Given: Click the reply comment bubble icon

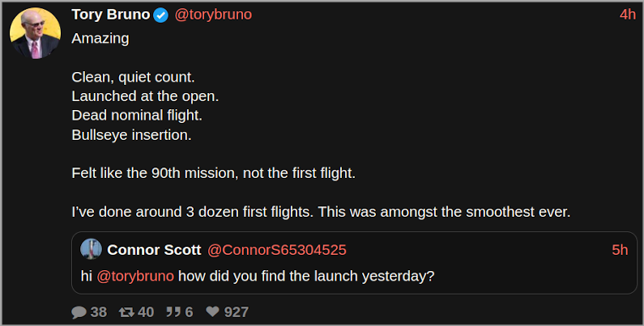Looking at the screenshot, I should tap(79, 311).
